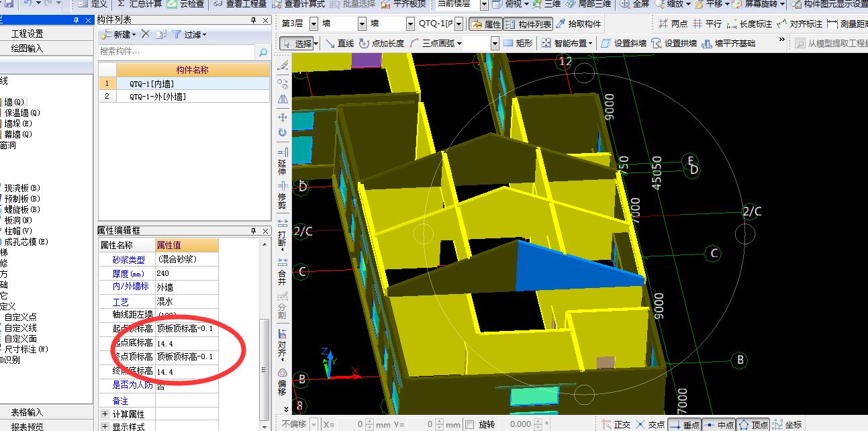Image resolution: width=868 pixels, height=431 pixels.
Task: Click the 砂浆类型 property link
Action: 128,260
